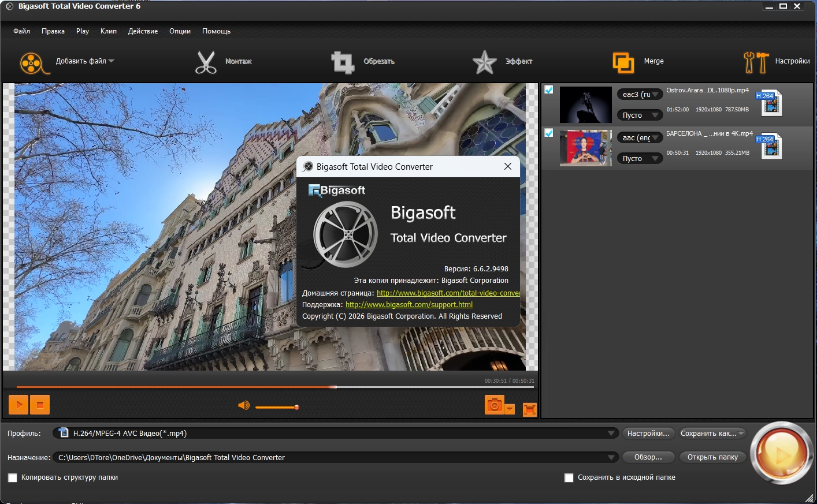Screen dimensions: 817x504
Task: Maximize the Bigasoft window
Action: click(783, 6)
